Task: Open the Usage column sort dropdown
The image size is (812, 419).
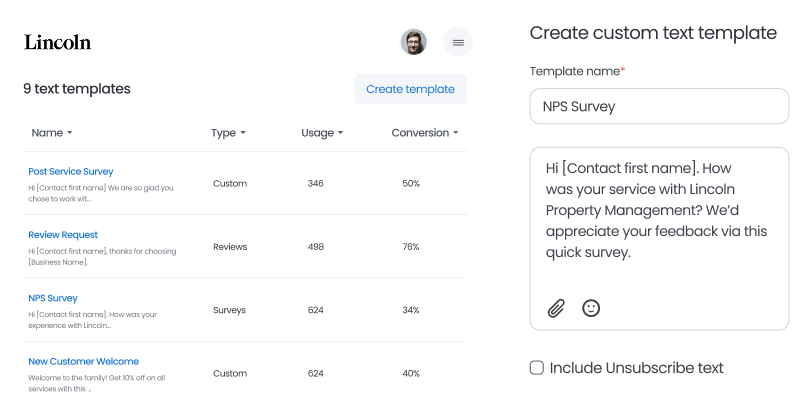Action: (x=322, y=133)
